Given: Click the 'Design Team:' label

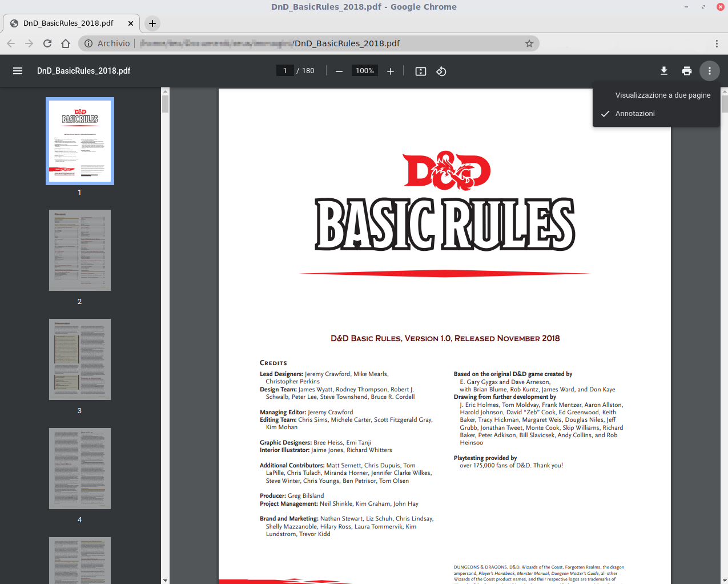Looking at the screenshot, I should (278, 390).
